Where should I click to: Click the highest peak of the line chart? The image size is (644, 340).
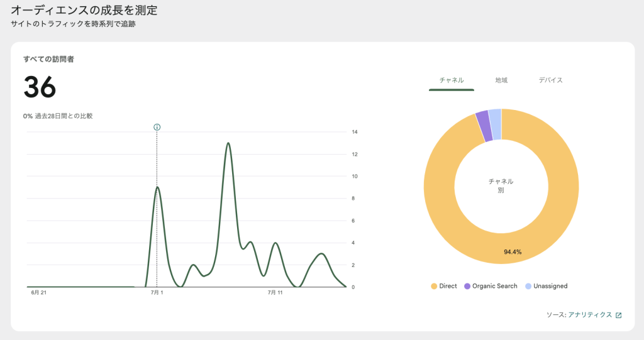(228, 143)
